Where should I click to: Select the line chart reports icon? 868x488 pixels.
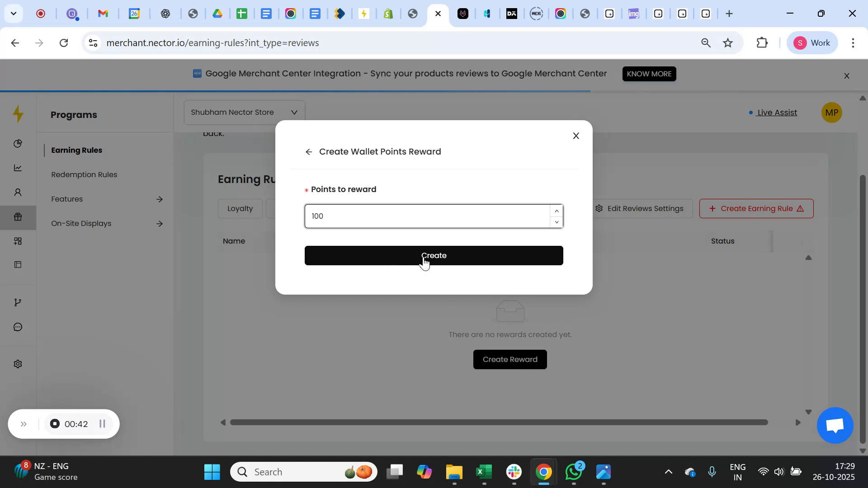click(x=18, y=168)
